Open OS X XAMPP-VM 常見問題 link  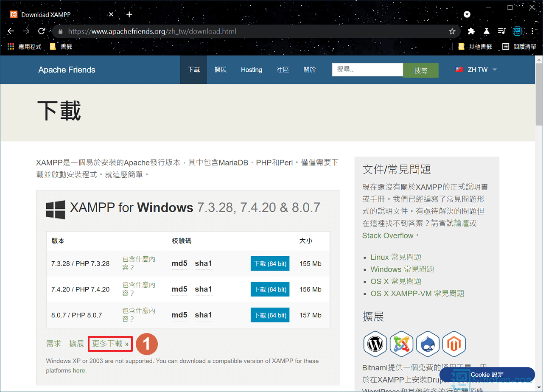pos(417,294)
